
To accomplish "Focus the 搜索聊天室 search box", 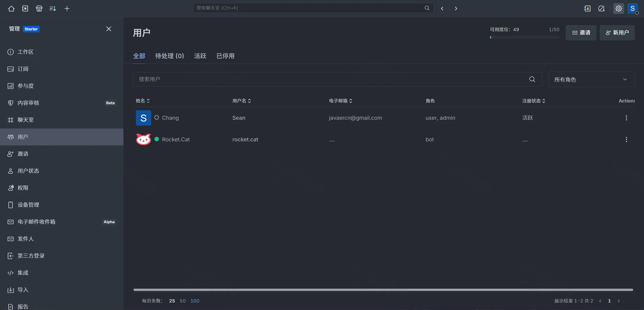I will (x=313, y=8).
